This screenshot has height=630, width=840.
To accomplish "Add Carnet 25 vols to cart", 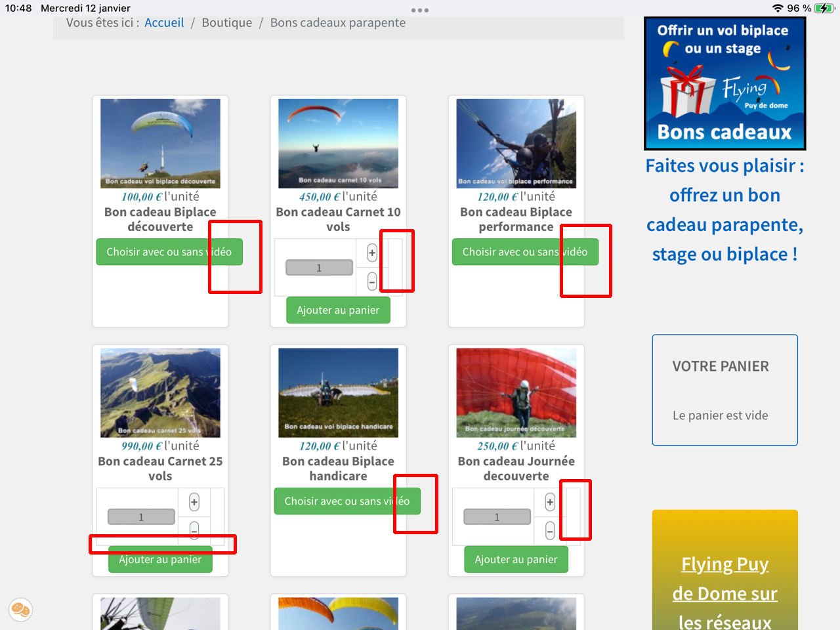I will pos(160,559).
